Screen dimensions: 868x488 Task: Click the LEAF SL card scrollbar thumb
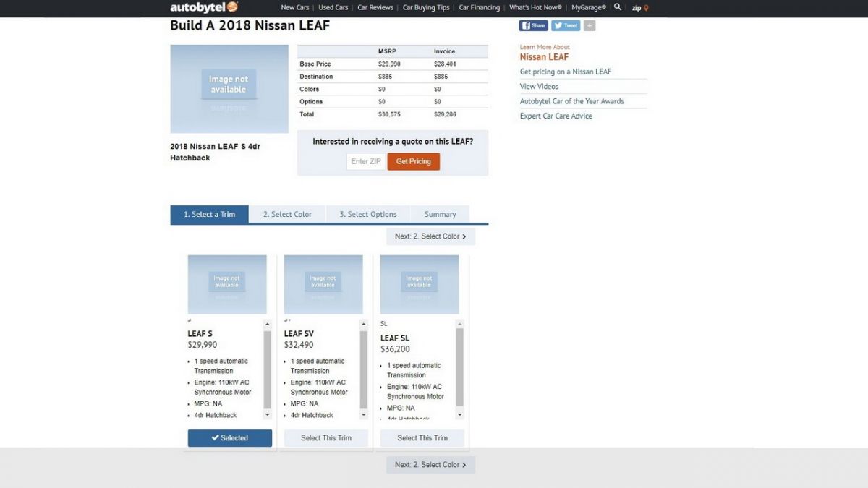click(460, 367)
